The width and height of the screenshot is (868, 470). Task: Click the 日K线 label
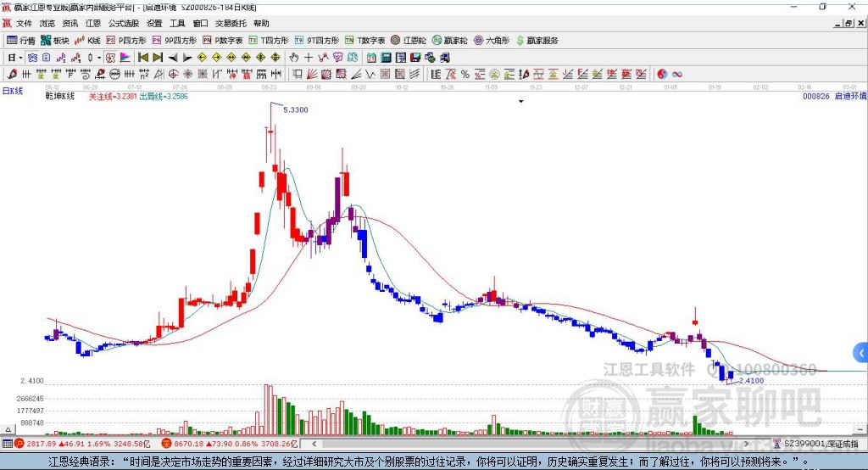pyautogui.click(x=13, y=92)
